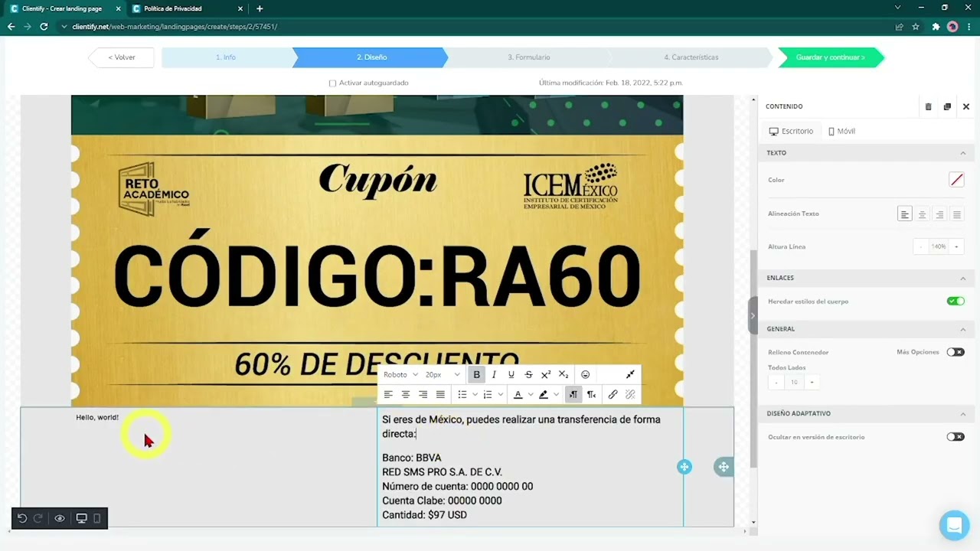
Task: Click the outer drag handle on the row's right edge
Action: click(724, 467)
